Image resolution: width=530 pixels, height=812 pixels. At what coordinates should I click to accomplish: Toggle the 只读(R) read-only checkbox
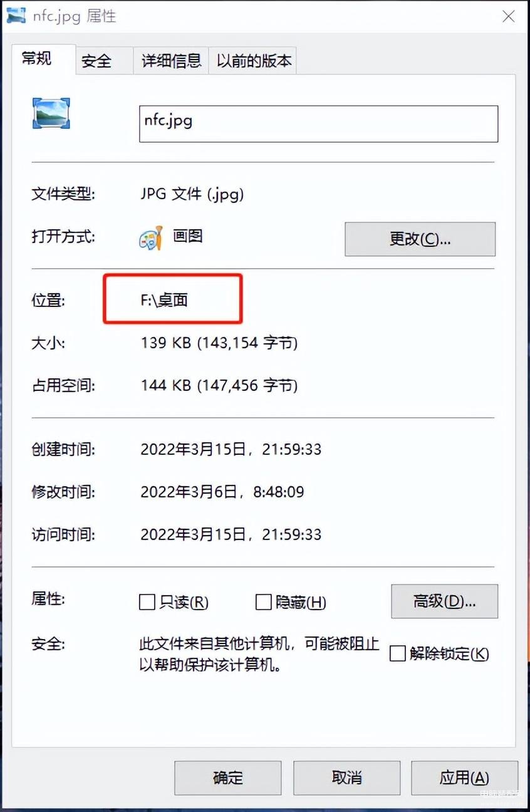[147, 602]
